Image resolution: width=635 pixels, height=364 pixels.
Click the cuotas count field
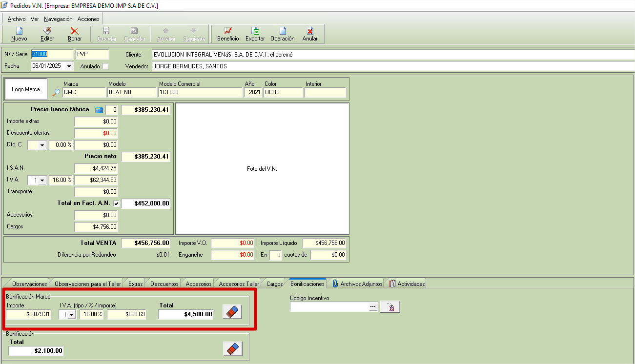coord(276,255)
